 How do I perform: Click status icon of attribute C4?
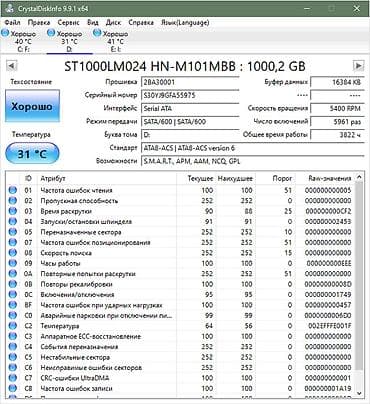pyautogui.click(x=12, y=347)
